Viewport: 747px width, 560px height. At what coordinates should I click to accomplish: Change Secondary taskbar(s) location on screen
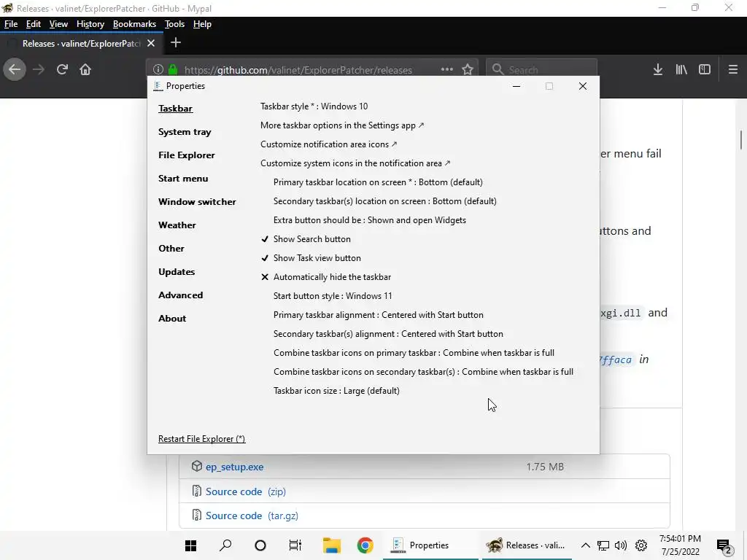pyautogui.click(x=385, y=201)
